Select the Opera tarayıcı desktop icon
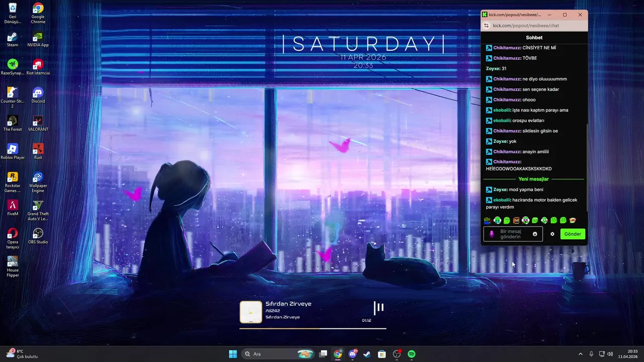Image resolution: width=644 pixels, height=362 pixels. click(13, 238)
